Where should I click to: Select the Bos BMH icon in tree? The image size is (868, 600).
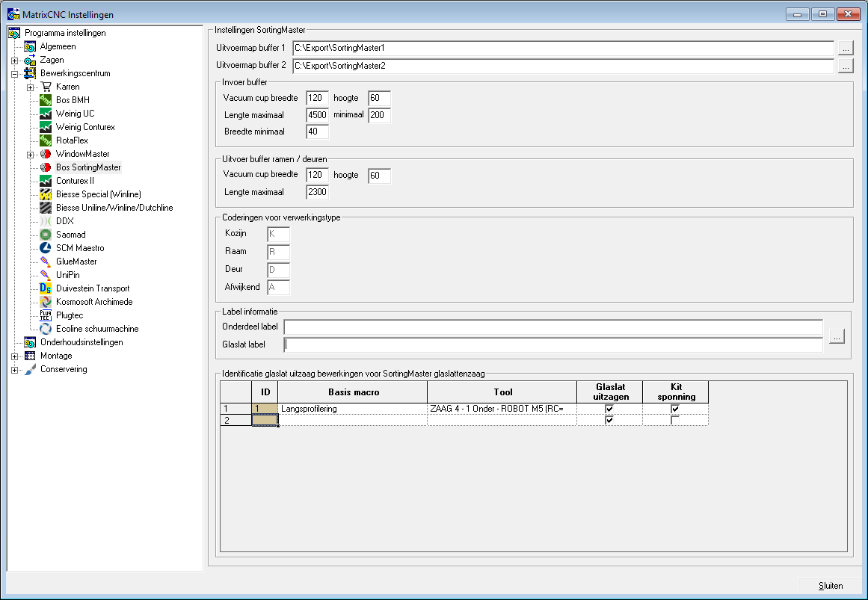46,100
